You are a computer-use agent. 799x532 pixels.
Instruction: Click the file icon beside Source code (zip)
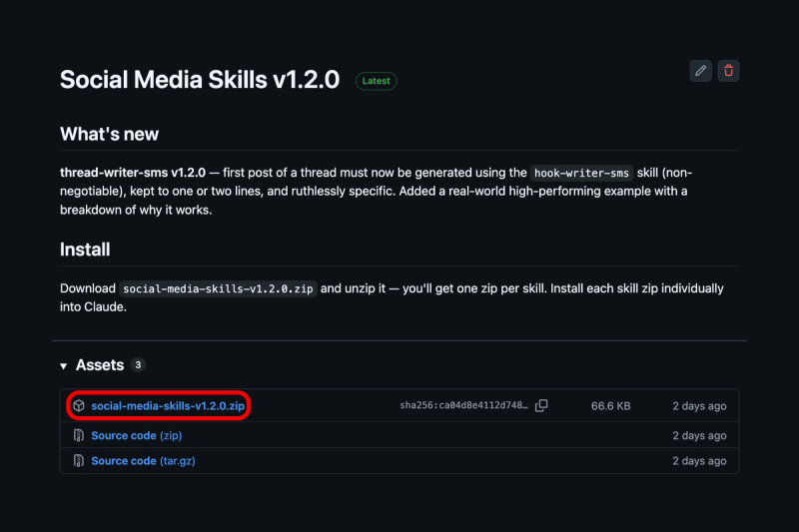click(79, 435)
